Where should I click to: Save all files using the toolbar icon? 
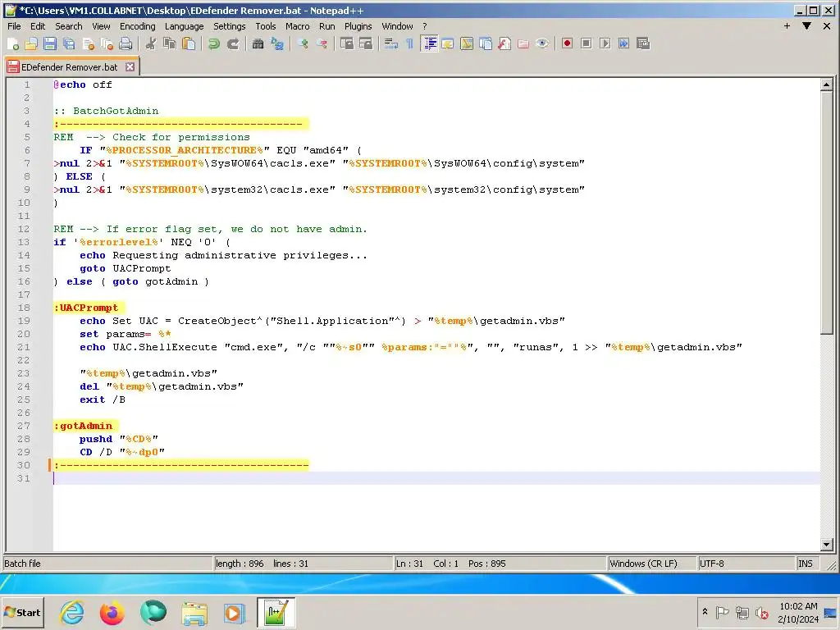(69, 44)
